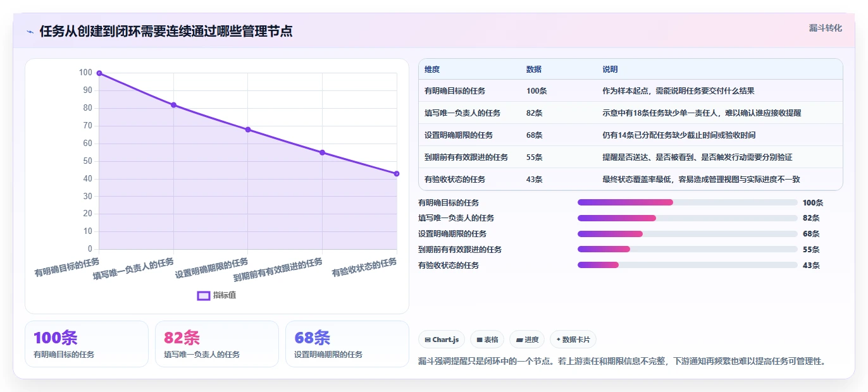Select the 进度 tag
The width and height of the screenshot is (868, 392).
pyautogui.click(x=527, y=340)
